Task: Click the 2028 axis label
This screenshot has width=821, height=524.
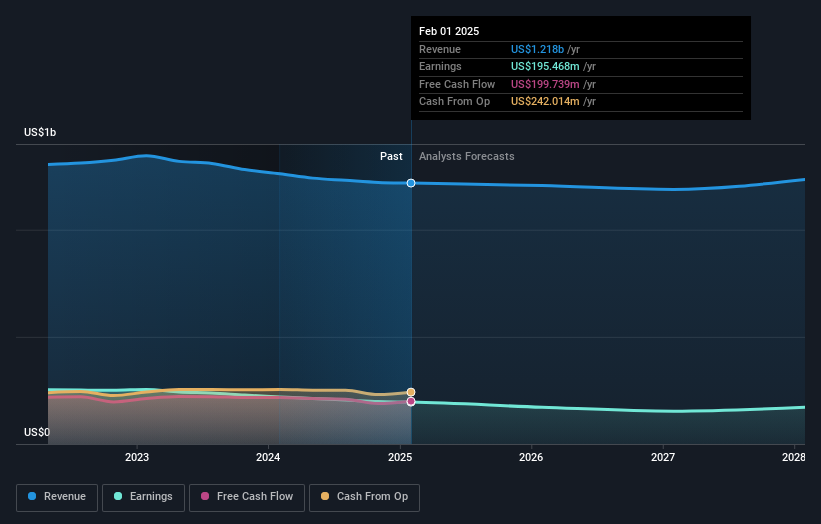Action: 794,458
